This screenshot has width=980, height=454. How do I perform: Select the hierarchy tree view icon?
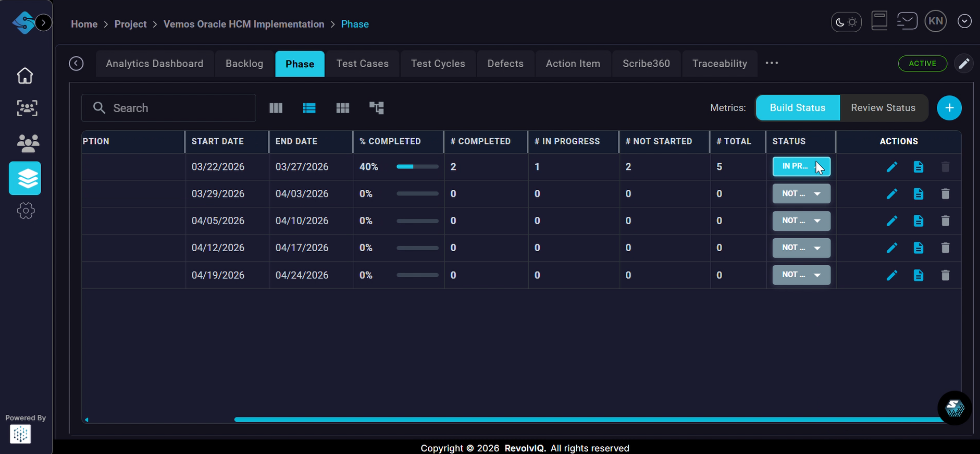(x=376, y=108)
